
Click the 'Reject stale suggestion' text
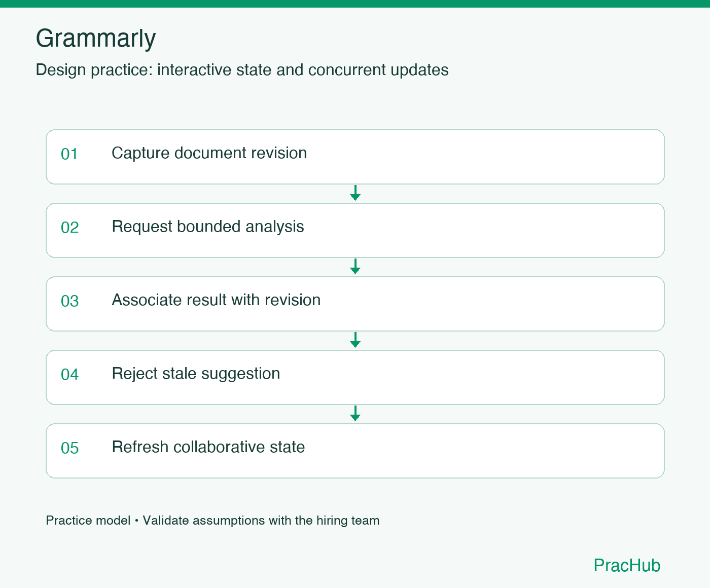(x=196, y=374)
